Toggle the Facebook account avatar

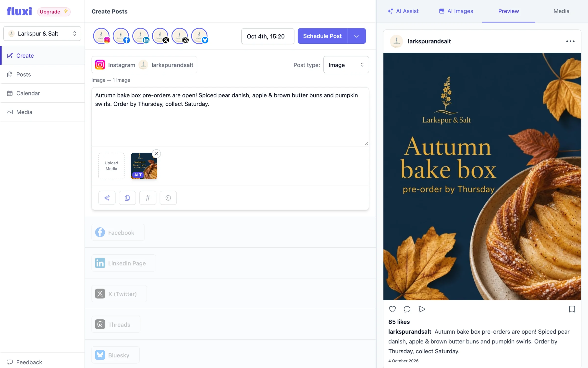(x=121, y=36)
